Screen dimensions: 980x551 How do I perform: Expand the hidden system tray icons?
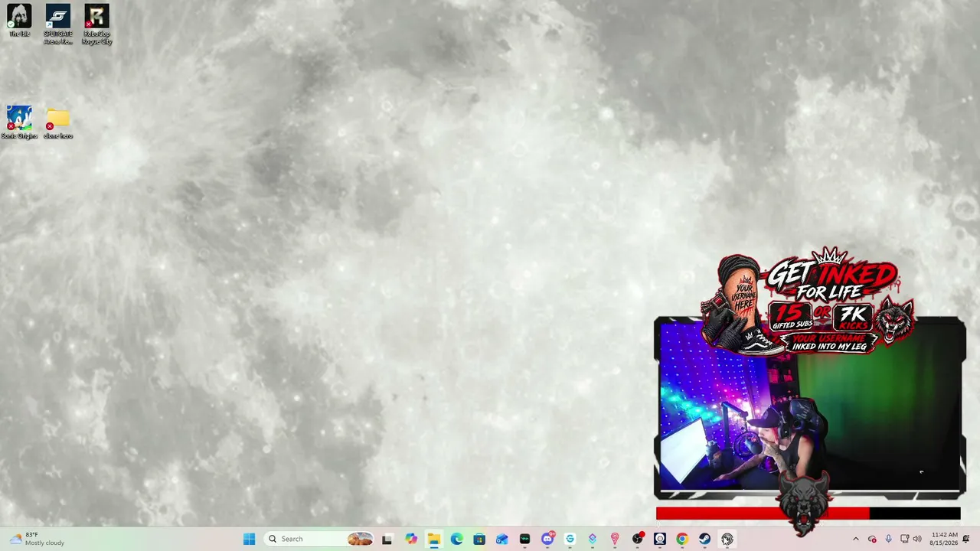click(856, 539)
